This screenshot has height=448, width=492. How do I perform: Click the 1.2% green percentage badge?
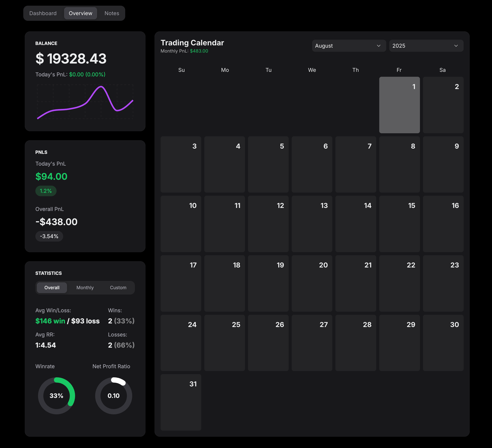pos(46,191)
